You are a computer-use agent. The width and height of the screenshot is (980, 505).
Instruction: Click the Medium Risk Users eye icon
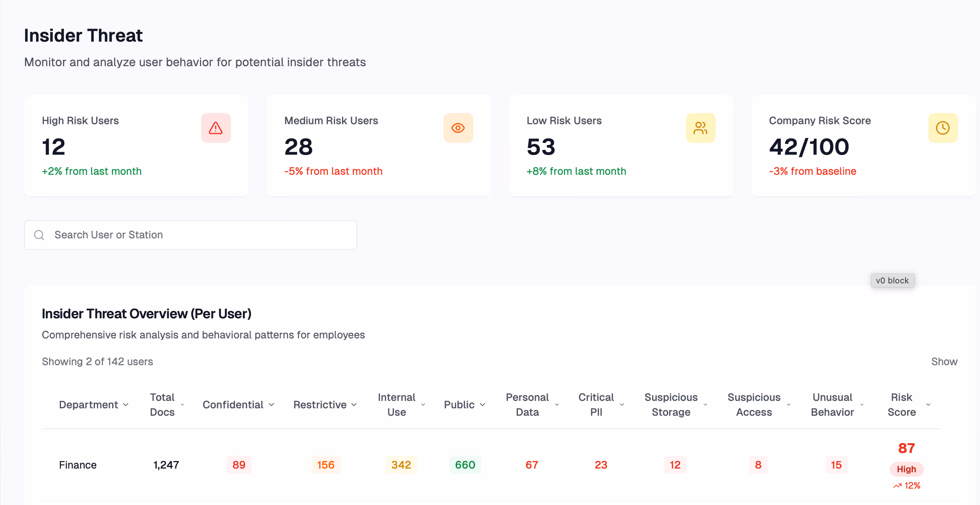[x=458, y=128]
